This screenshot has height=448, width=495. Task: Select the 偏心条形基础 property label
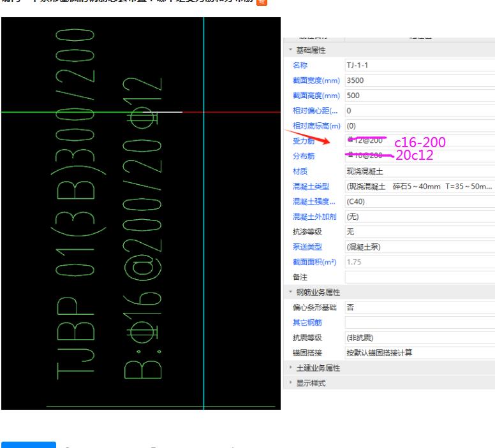pyautogui.click(x=314, y=307)
